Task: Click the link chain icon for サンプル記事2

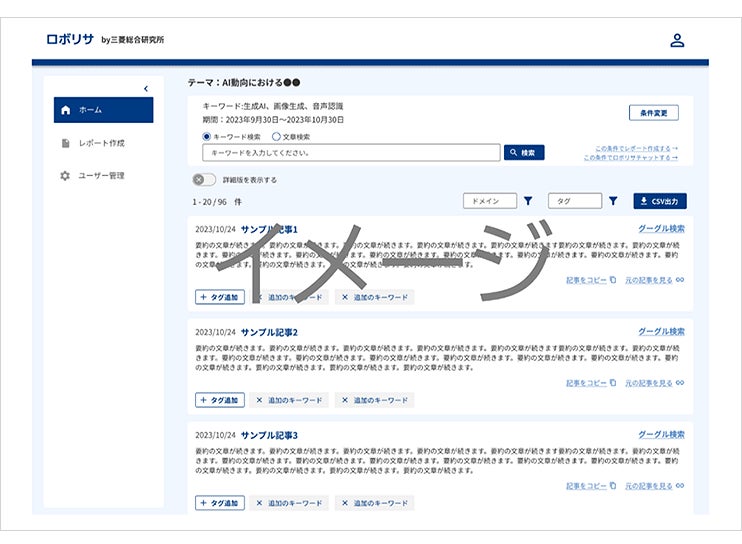Action: click(680, 383)
